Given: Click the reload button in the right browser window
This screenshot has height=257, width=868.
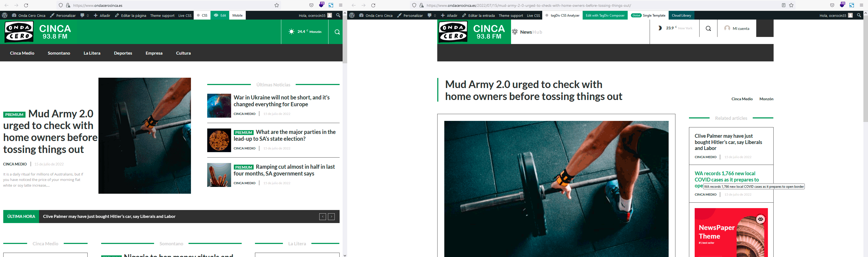Looking at the screenshot, I should coord(373,5).
